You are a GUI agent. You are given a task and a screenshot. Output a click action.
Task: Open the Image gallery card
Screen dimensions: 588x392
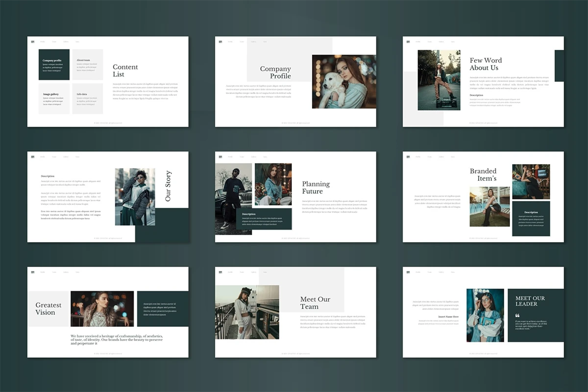(54, 98)
